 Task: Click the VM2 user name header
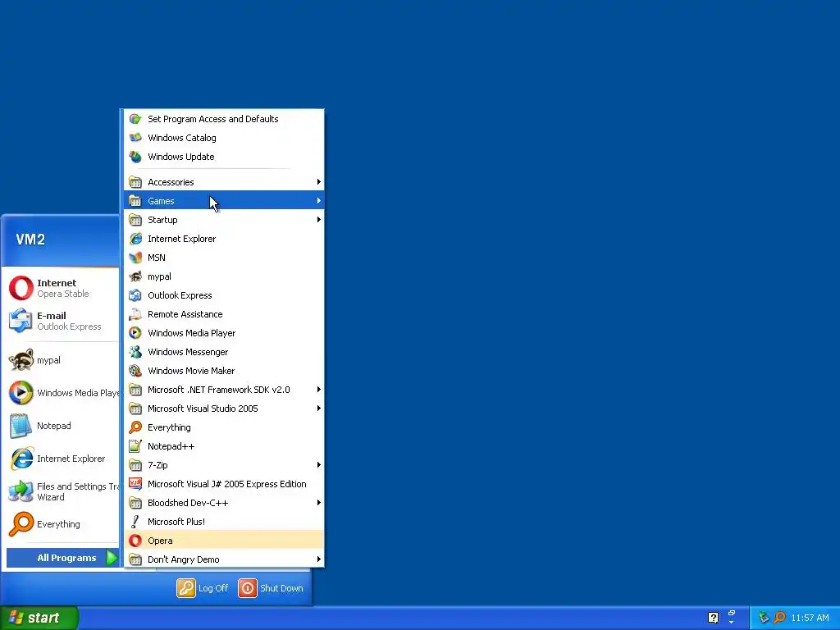pyautogui.click(x=30, y=240)
